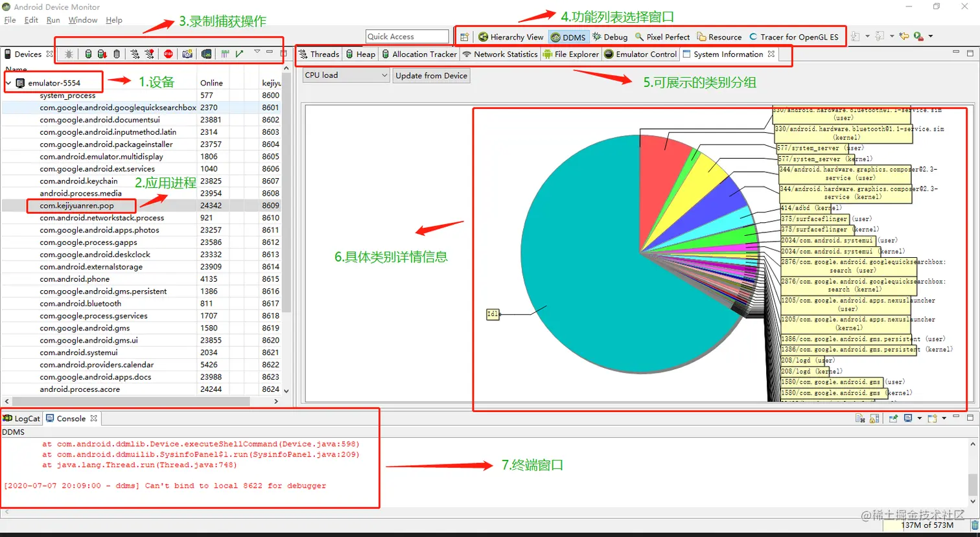Image resolution: width=980 pixels, height=537 pixels.
Task: Select the com.google.android.gms.persistent process
Action: (143, 291)
